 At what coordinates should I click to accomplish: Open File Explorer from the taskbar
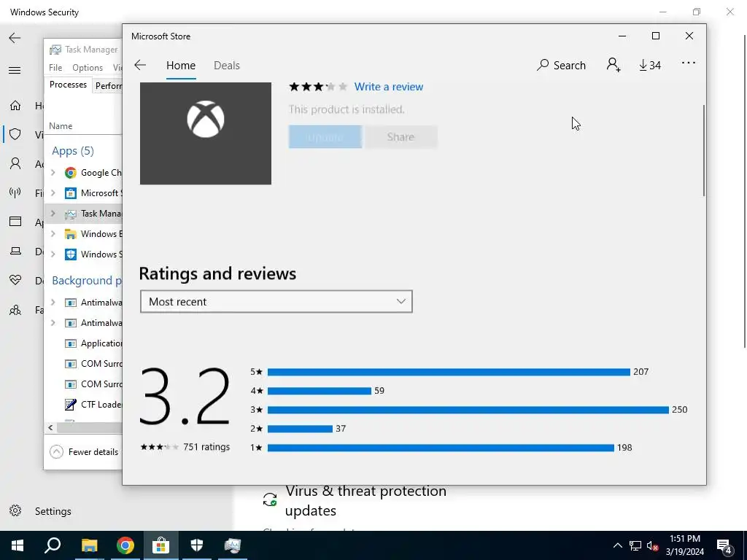(x=89, y=545)
